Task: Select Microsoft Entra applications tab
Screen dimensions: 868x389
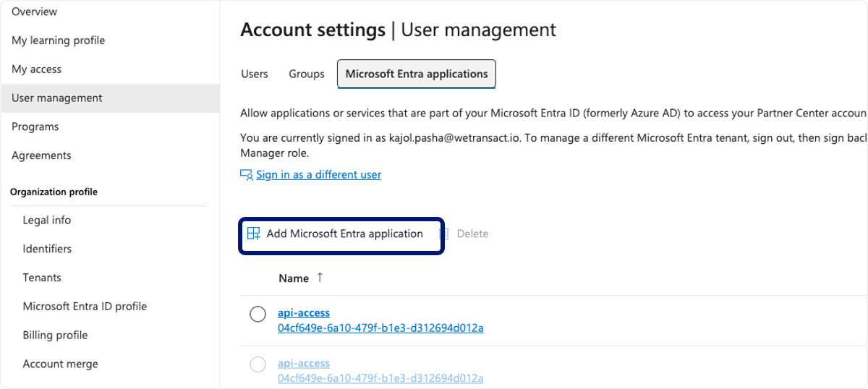Action: 417,74
